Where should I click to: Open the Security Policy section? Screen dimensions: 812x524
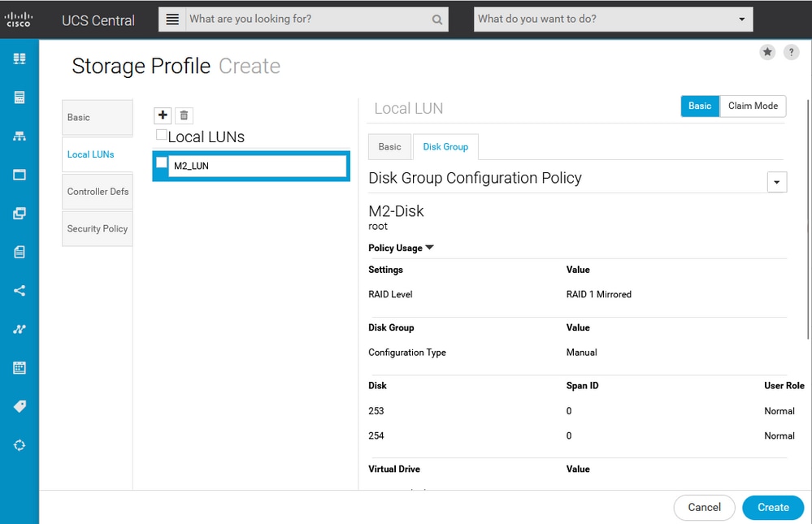(x=97, y=228)
